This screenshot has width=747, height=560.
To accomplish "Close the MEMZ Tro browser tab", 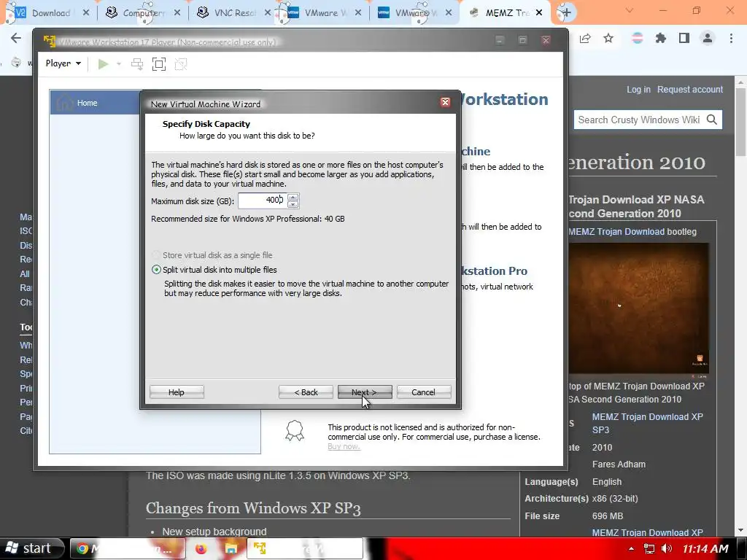I will tap(539, 13).
